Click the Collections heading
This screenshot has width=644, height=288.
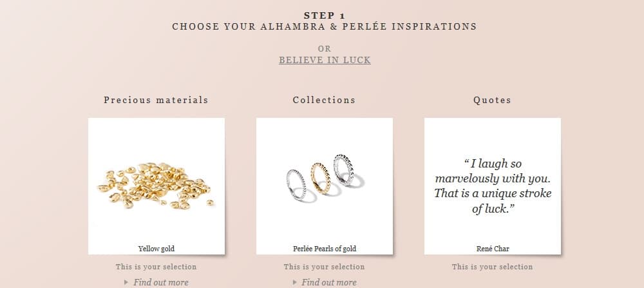click(324, 100)
